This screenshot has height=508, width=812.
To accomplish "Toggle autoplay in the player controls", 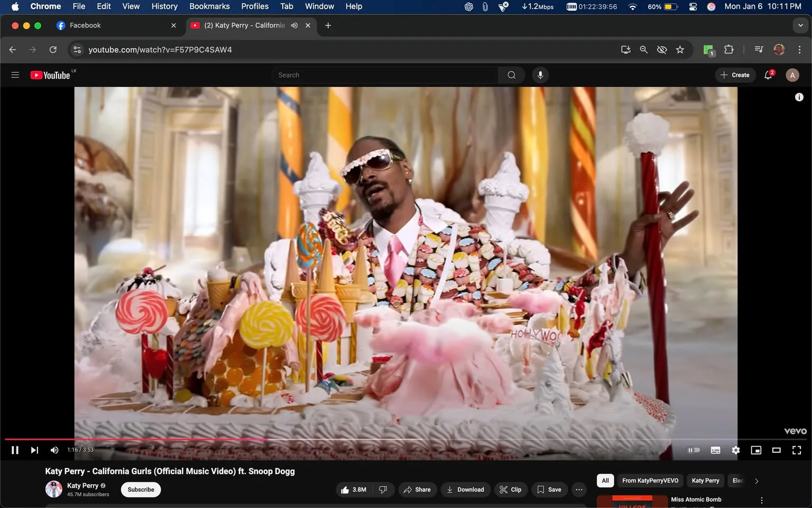I will tap(694, 450).
